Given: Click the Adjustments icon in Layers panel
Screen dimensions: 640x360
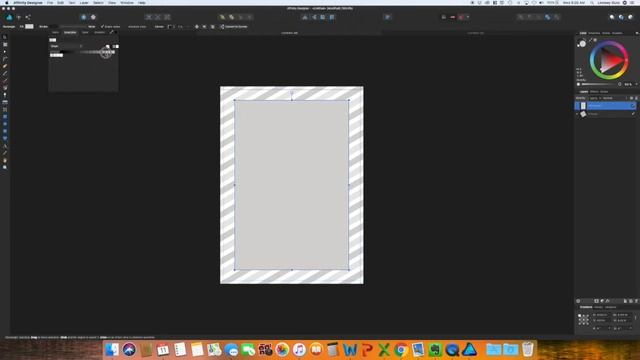Looking at the screenshot, I should [x=602, y=301].
